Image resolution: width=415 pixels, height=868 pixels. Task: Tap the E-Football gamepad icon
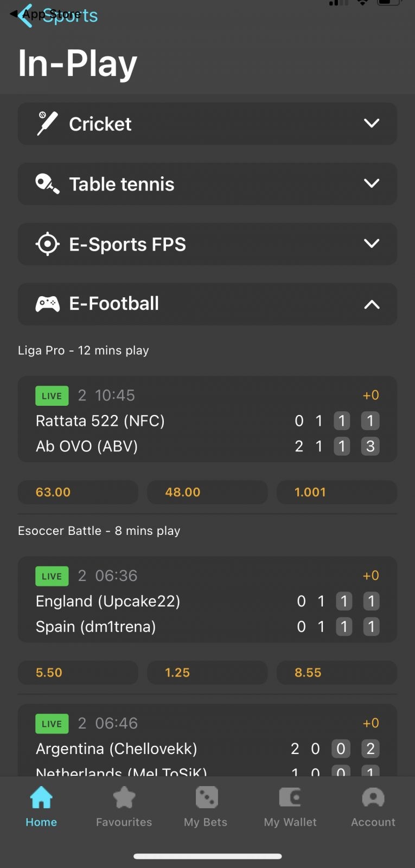click(47, 304)
